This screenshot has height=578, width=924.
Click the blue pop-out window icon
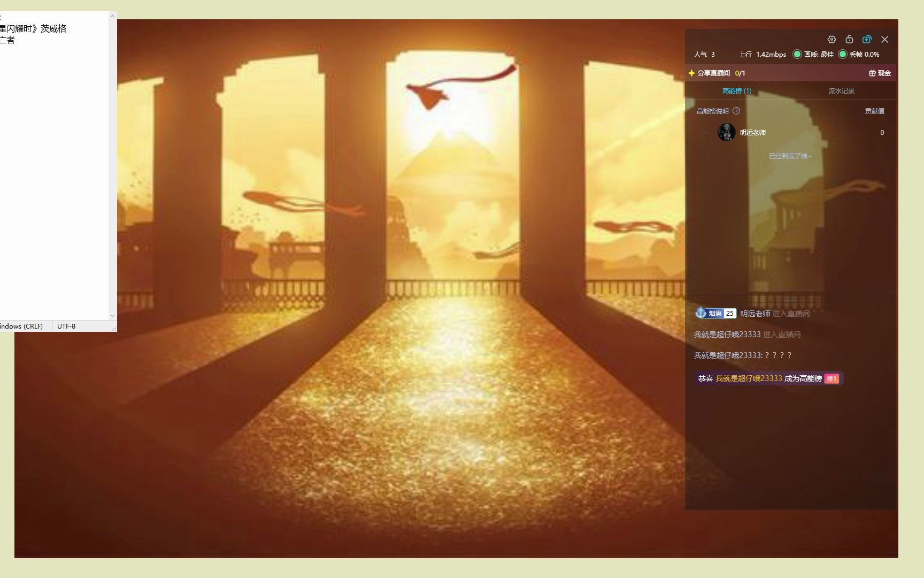(867, 40)
